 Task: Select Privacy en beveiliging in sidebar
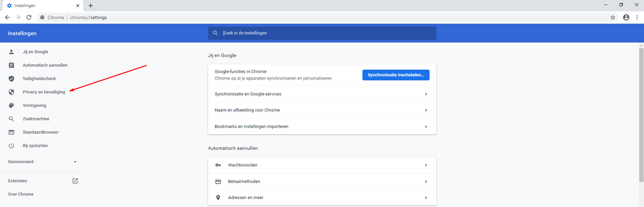[x=44, y=92]
